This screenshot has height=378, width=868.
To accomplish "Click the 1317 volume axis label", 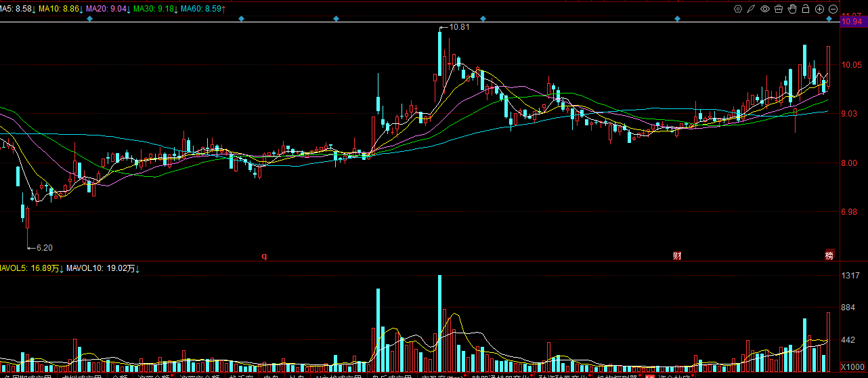I will 850,276.
